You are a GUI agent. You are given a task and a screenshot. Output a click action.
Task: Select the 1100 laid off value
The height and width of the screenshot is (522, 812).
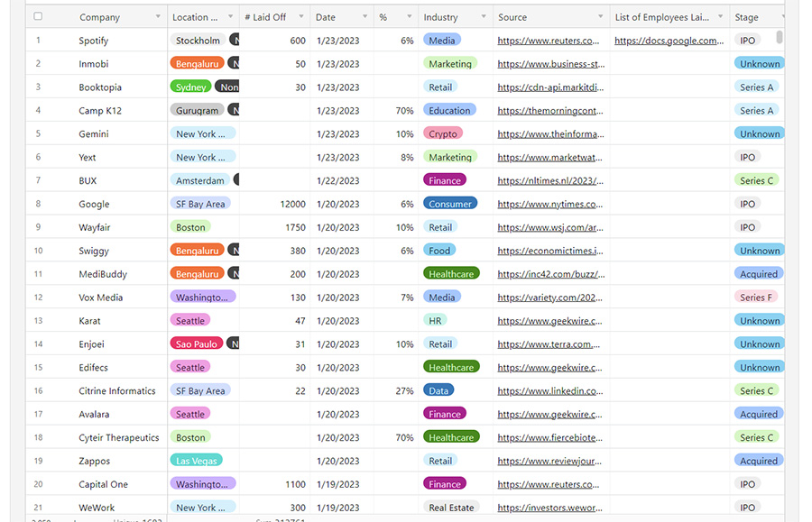point(295,484)
